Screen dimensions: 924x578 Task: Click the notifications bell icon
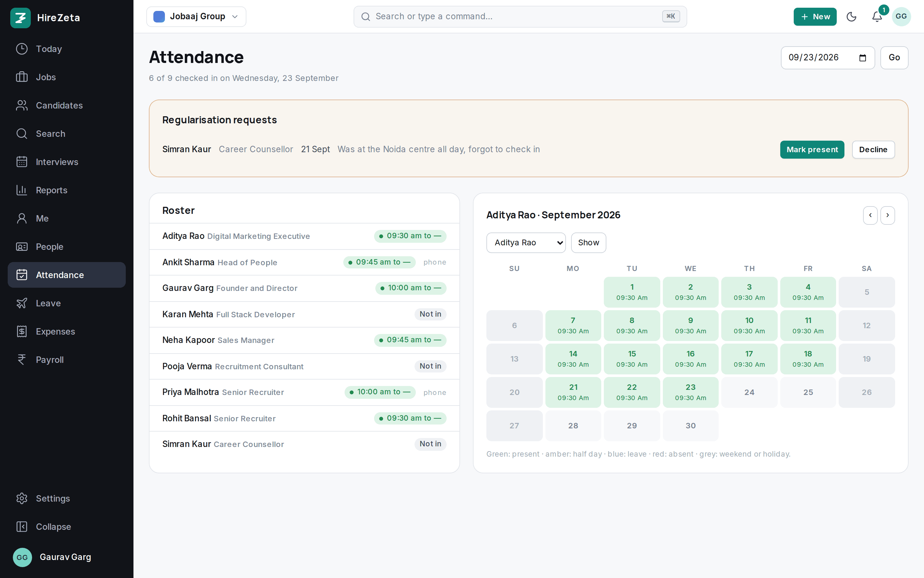tap(877, 17)
